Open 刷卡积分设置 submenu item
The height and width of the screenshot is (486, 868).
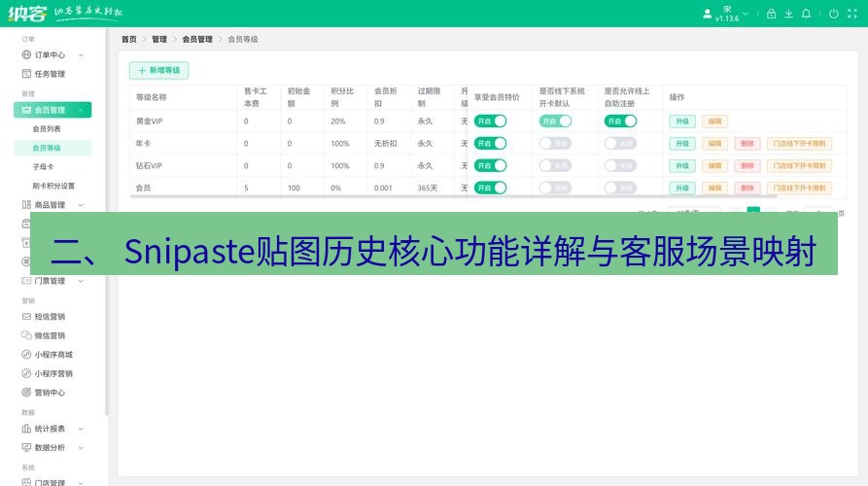(x=53, y=186)
